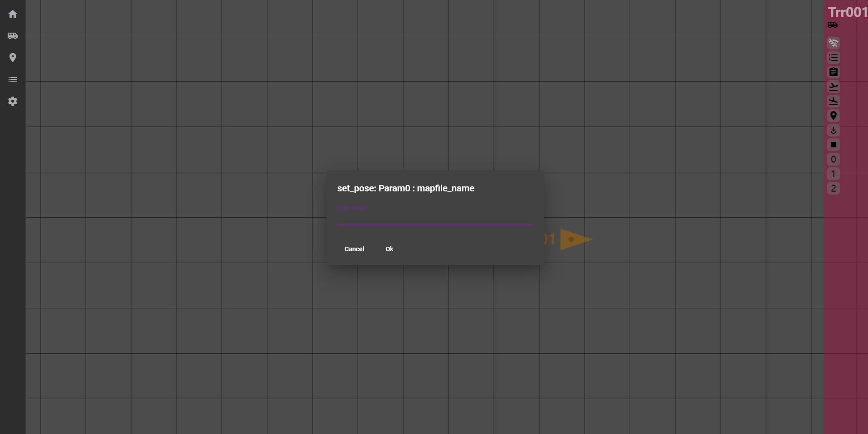
Task: Click the clipboard icon in Trr001 panel
Action: 834,72
